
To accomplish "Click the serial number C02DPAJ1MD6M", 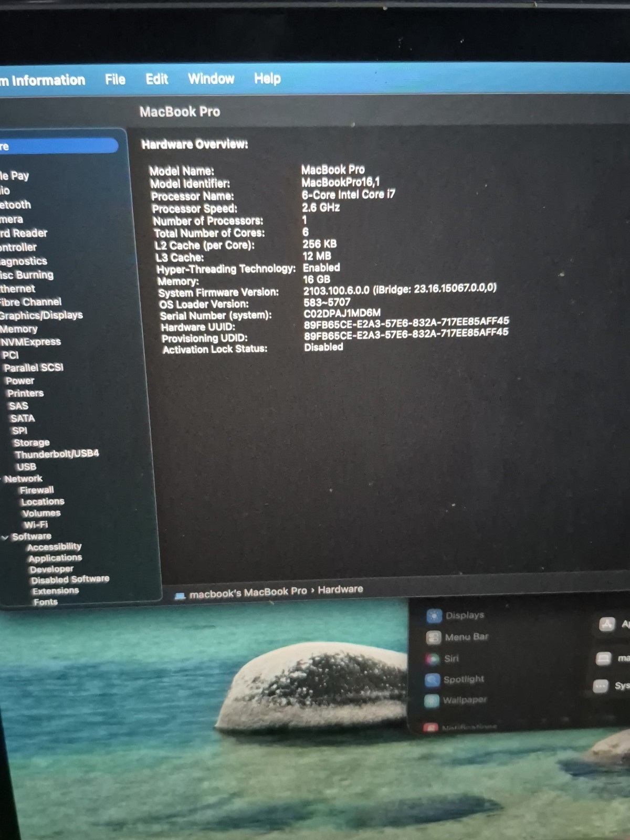I will [342, 313].
